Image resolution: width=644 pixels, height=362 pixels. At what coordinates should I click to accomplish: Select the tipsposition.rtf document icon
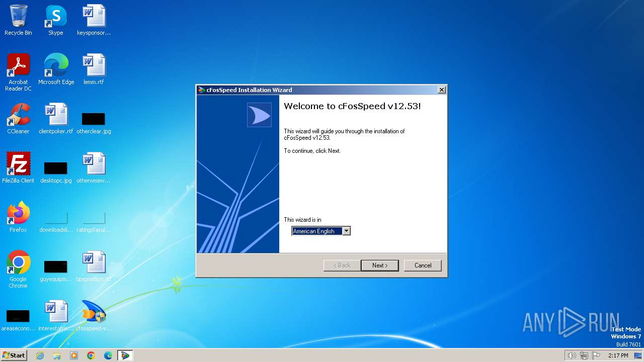94,267
